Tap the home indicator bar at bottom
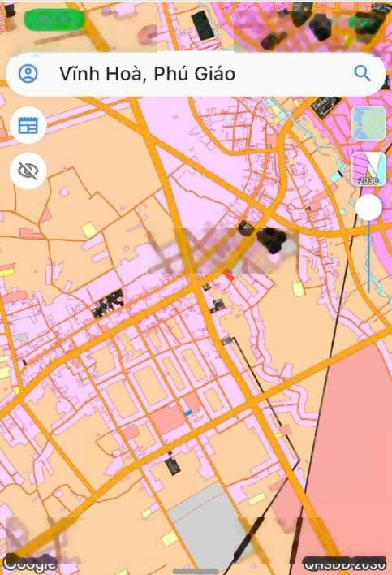Screen dimensions: 392x575 [x=196, y=572]
